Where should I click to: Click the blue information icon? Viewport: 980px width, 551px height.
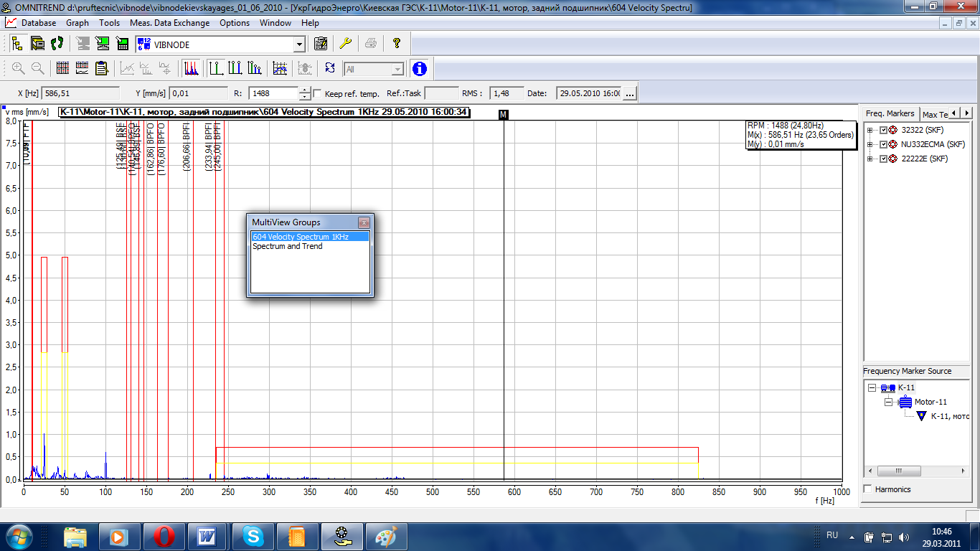[420, 69]
